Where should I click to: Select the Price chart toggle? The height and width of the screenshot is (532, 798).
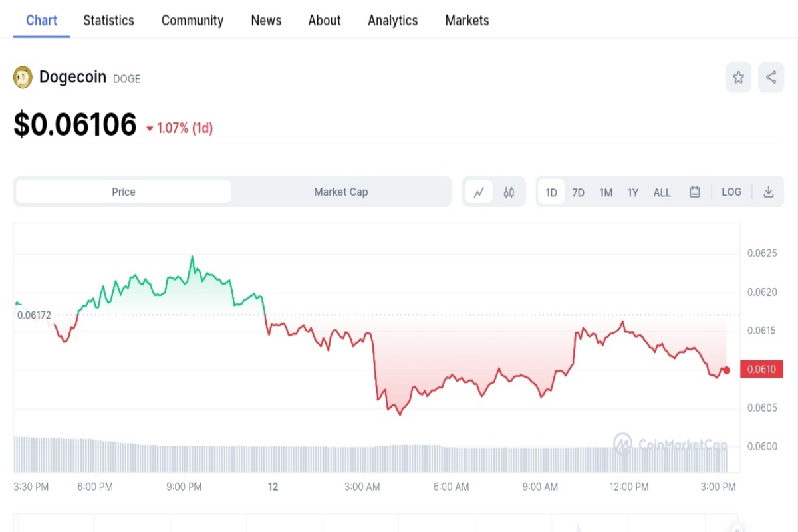point(123,192)
